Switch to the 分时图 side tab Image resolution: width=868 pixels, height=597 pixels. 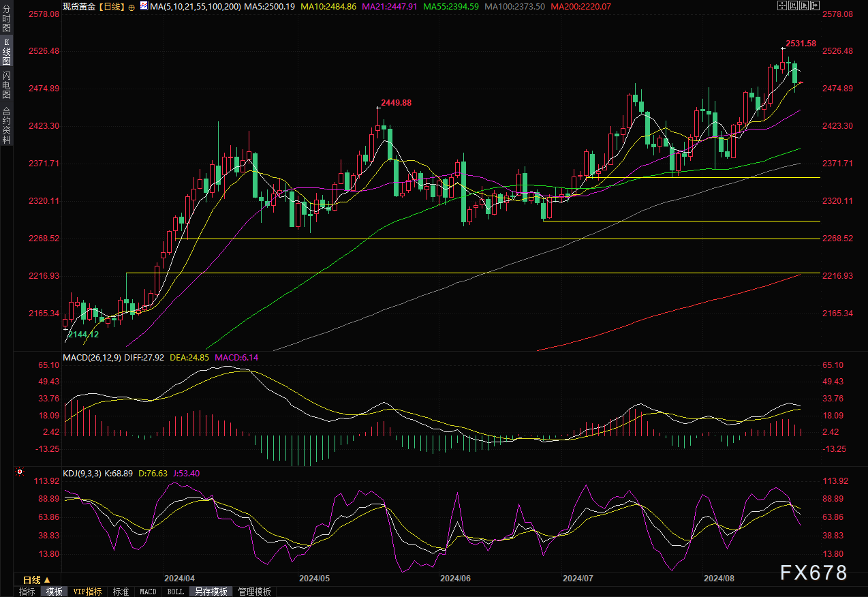pyautogui.click(x=6, y=21)
